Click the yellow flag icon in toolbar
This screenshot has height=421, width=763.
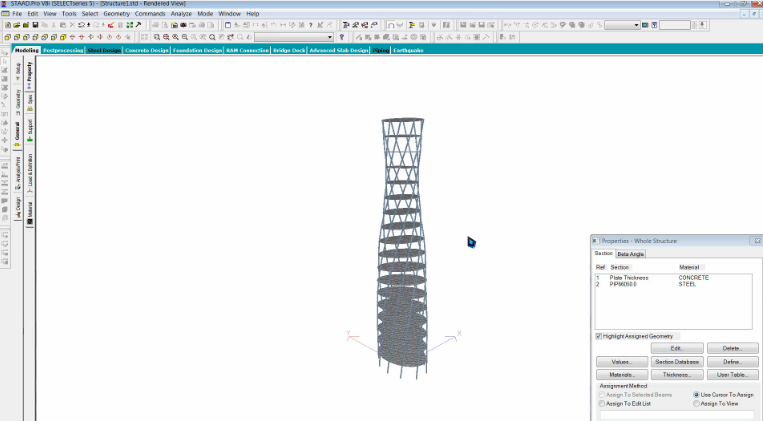[x=412, y=25]
